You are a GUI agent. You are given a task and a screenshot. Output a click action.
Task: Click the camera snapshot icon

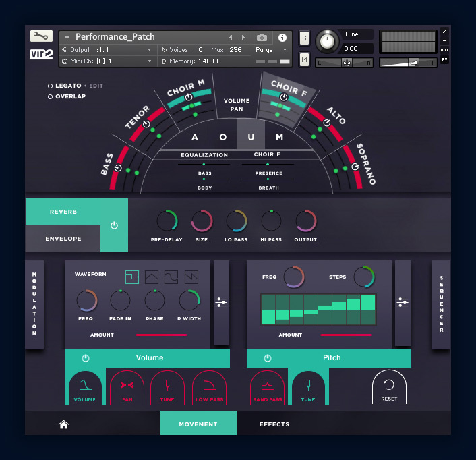coord(262,38)
